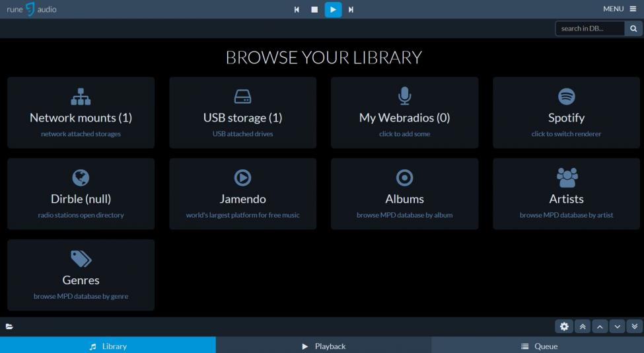Click the Network mounts icon
644x353 pixels.
tap(81, 97)
